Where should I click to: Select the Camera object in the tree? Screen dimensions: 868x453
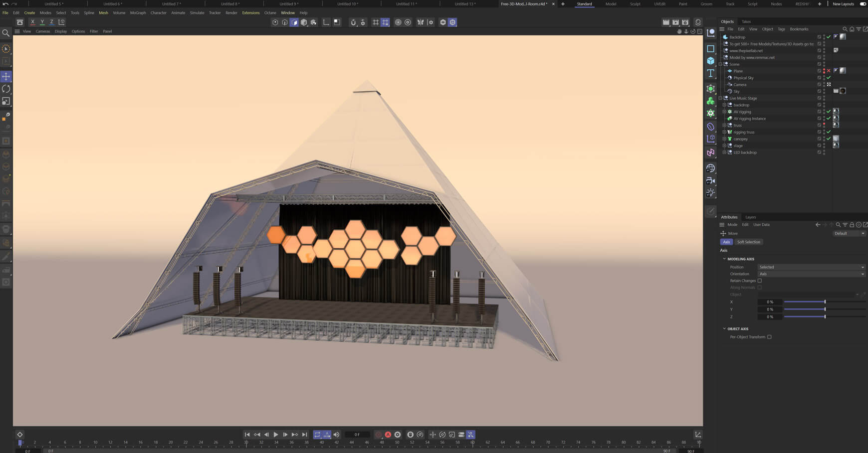pos(740,85)
